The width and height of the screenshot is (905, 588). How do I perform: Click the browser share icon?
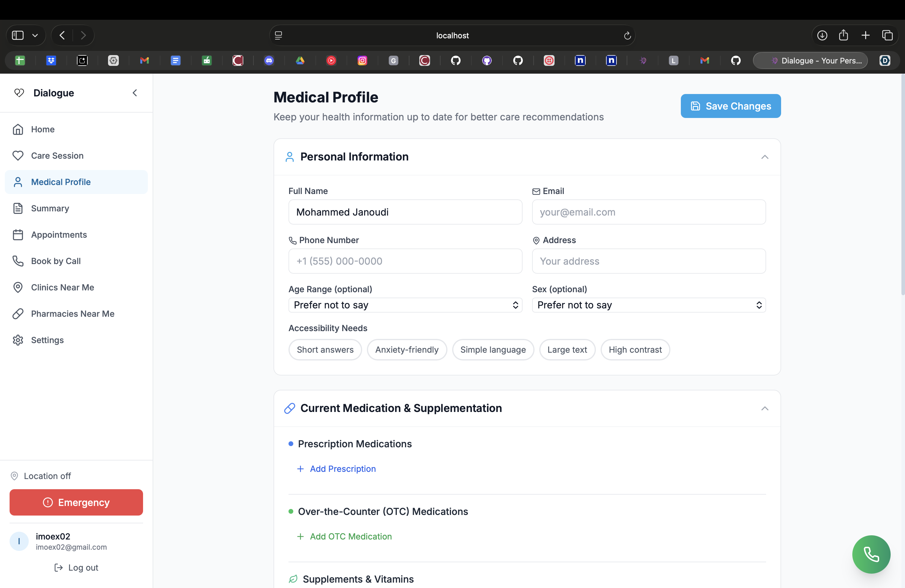pos(843,35)
